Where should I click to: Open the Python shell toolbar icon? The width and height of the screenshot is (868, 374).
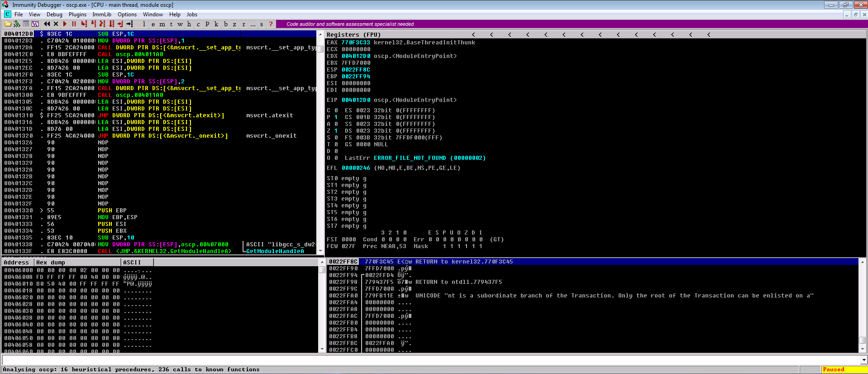point(17,24)
